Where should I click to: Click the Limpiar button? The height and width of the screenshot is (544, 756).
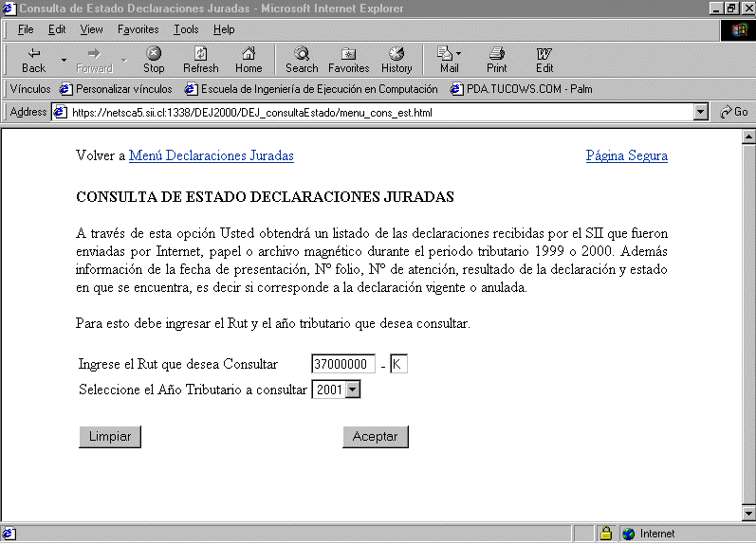click(110, 437)
